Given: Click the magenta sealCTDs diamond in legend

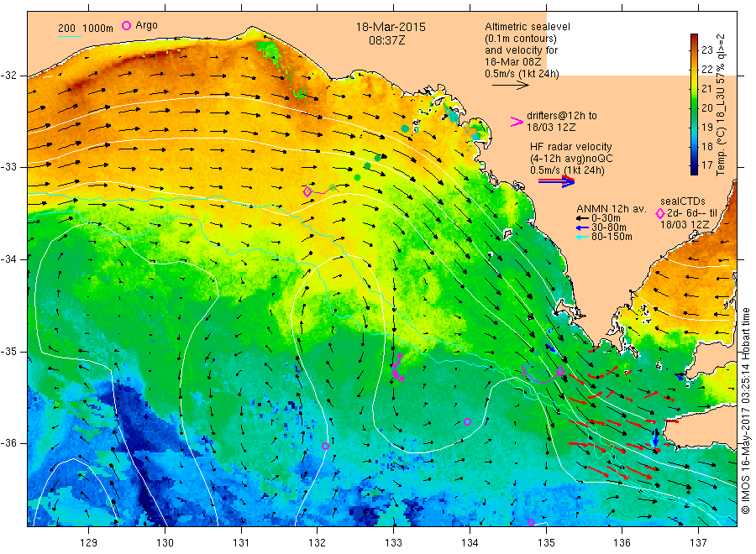Looking at the screenshot, I should [x=660, y=213].
